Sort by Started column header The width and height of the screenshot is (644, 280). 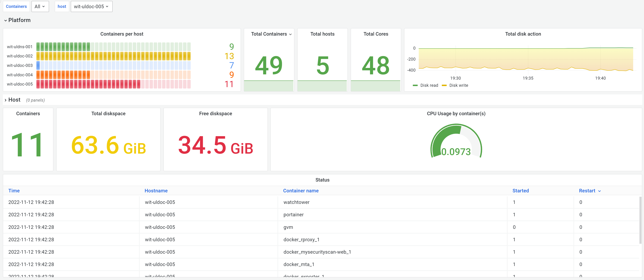520,191
